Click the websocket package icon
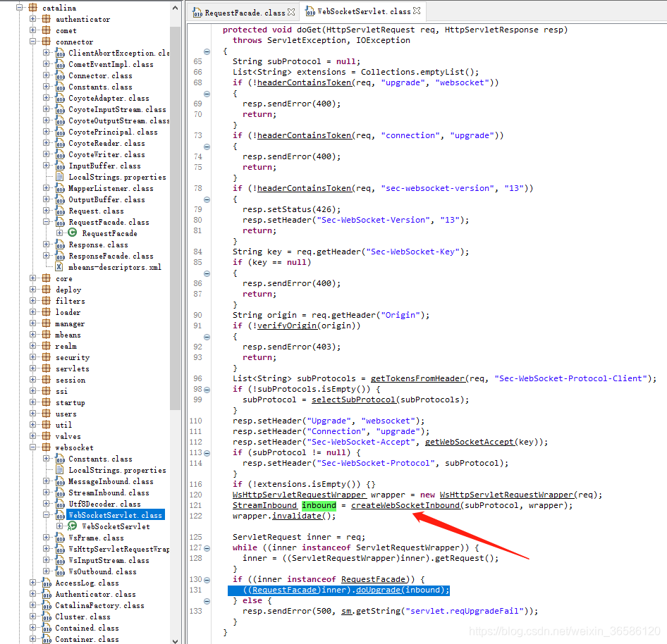Viewport: 667px width, 644px height. [x=47, y=447]
